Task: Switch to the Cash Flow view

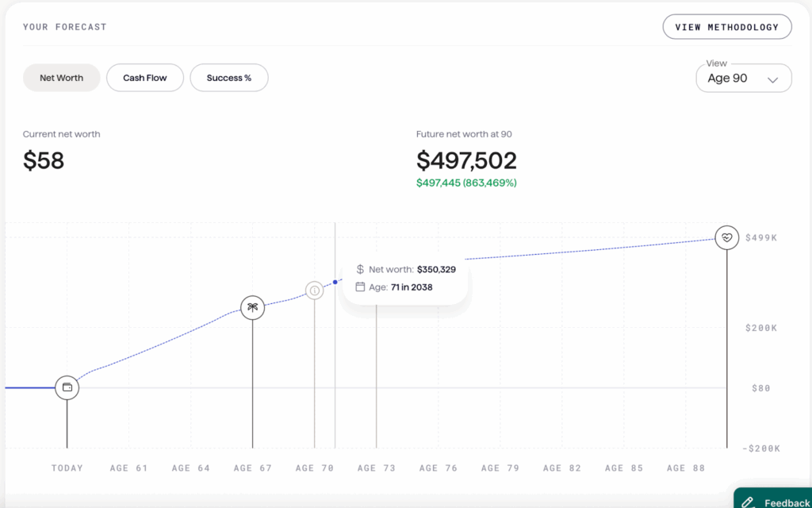Action: point(145,78)
